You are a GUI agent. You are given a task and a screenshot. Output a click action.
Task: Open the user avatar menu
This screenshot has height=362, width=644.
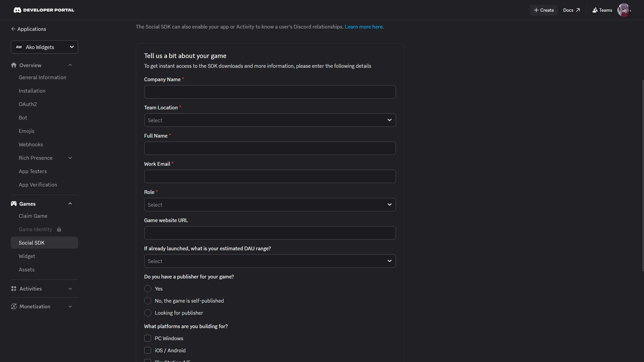[x=624, y=10]
